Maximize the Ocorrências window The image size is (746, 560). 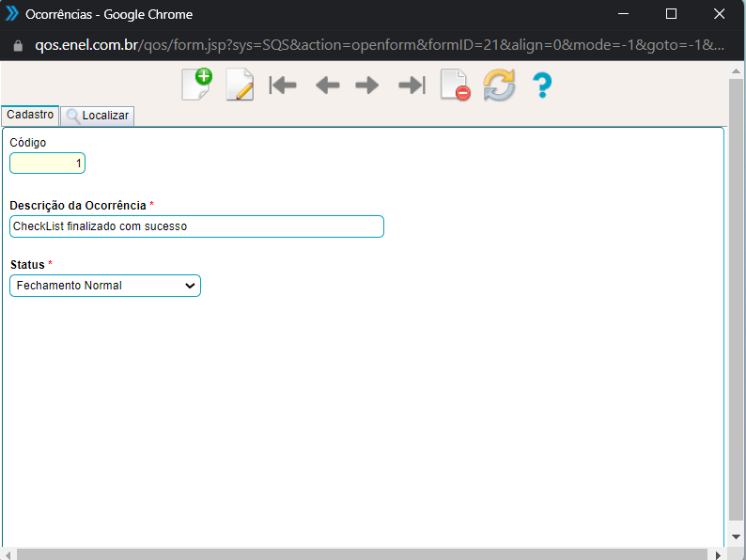671,14
